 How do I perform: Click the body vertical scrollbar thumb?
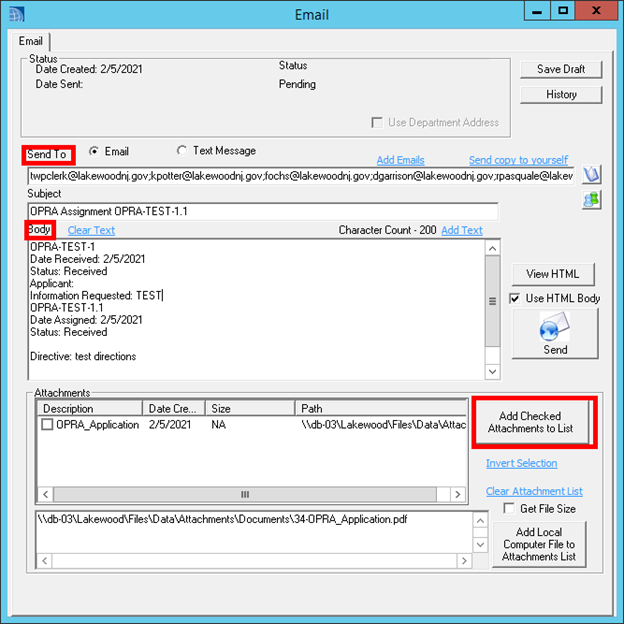coord(492,301)
